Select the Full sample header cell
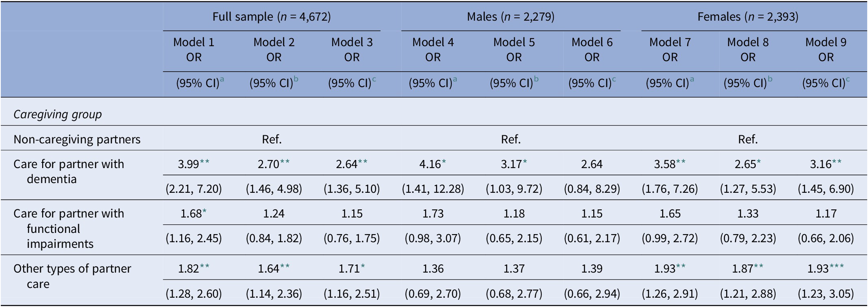Screen dimensions: 868x307 point(272,17)
